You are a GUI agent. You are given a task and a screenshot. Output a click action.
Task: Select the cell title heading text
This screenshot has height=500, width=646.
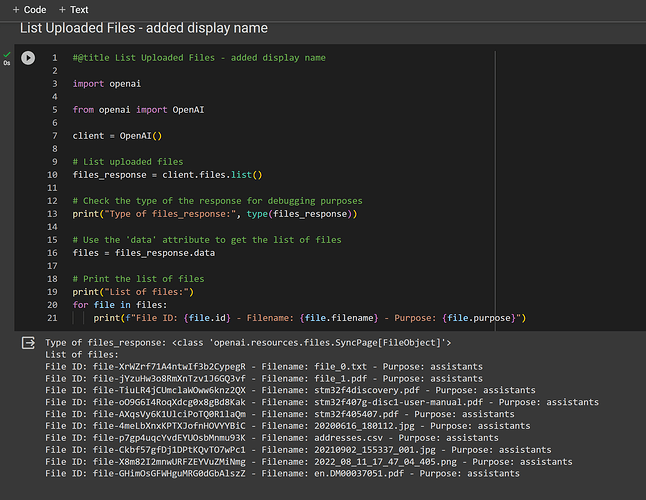click(x=144, y=28)
